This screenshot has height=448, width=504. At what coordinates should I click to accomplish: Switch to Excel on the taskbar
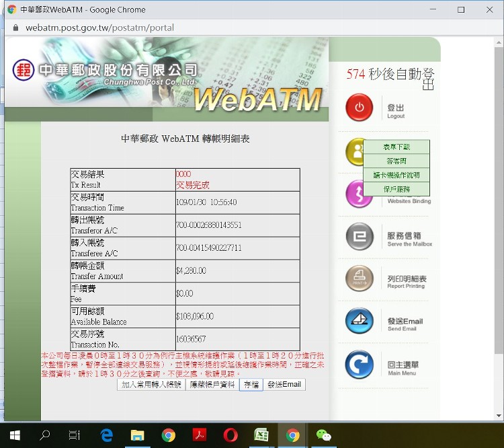tap(261, 435)
